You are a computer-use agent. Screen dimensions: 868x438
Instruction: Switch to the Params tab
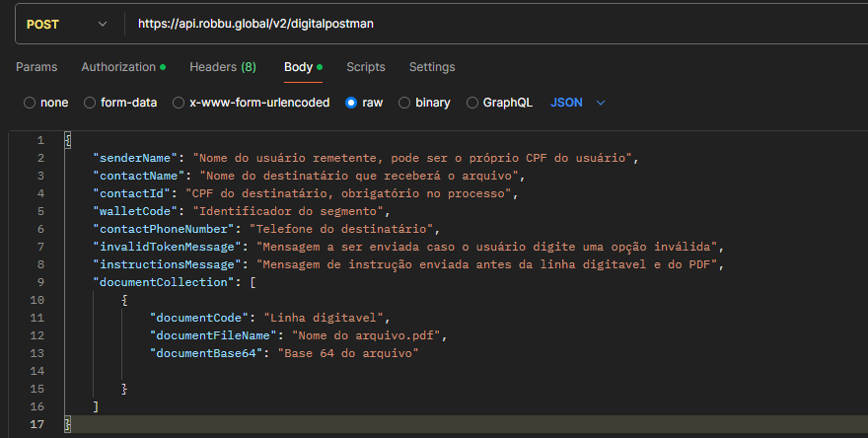pos(36,67)
